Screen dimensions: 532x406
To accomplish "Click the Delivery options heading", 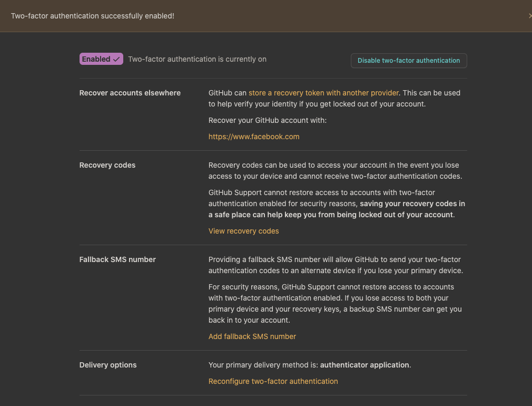I will [107, 365].
